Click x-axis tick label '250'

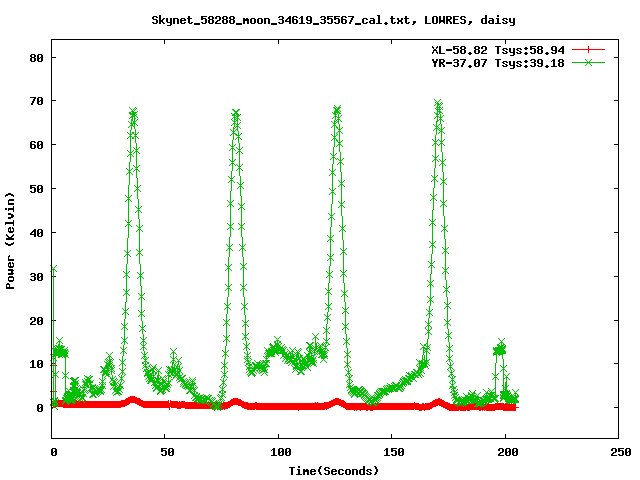621,452
